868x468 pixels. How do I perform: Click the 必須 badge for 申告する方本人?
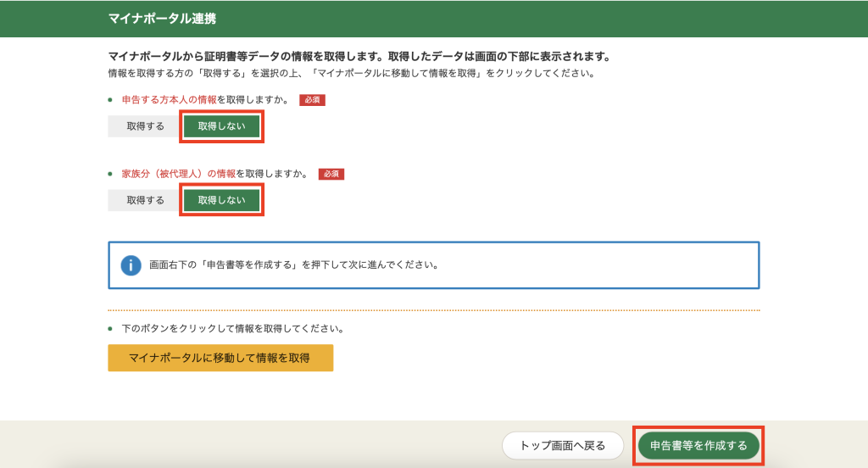pos(312,100)
